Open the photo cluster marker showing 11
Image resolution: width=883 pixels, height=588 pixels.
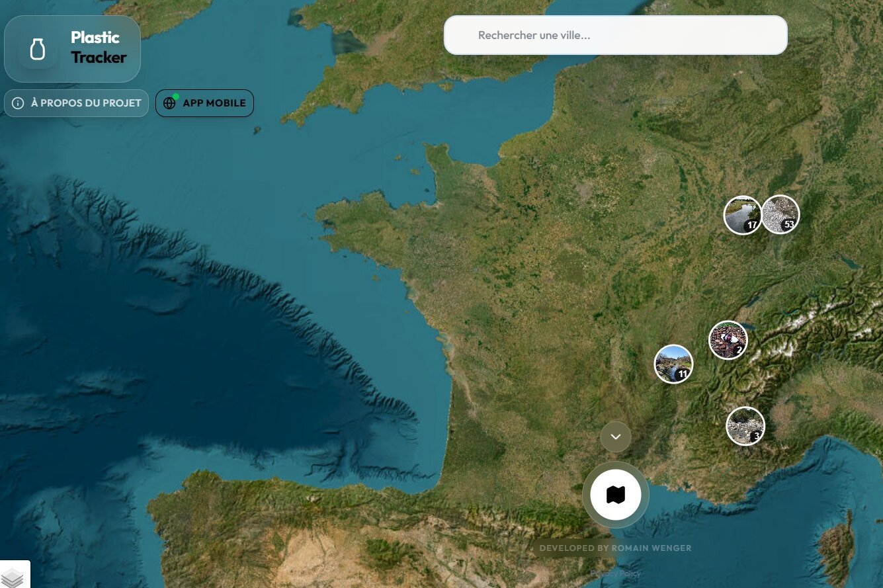[673, 364]
